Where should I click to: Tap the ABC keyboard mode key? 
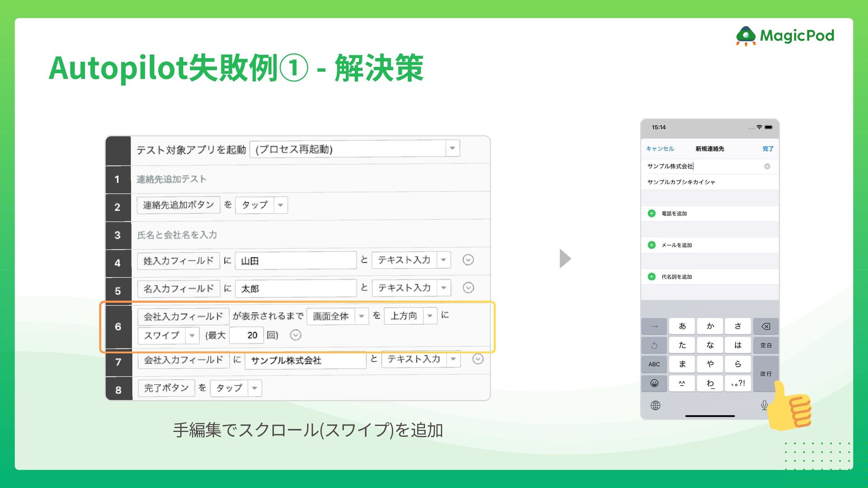[x=654, y=364]
